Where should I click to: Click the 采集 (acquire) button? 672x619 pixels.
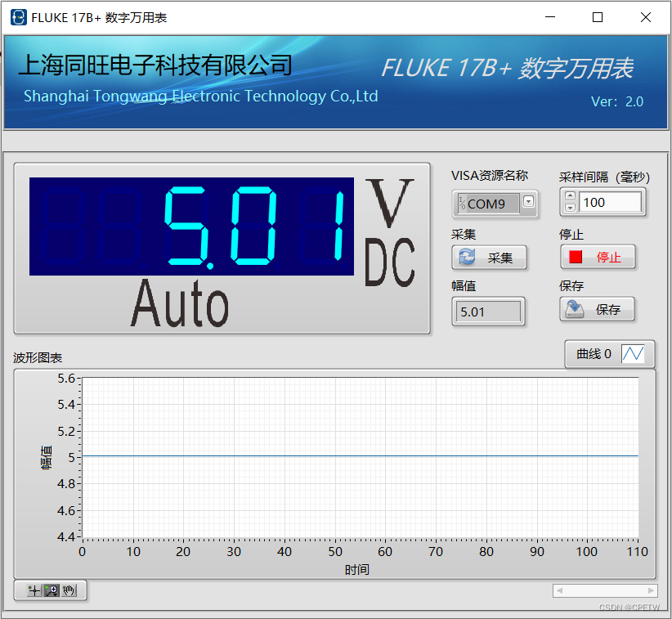[489, 258]
